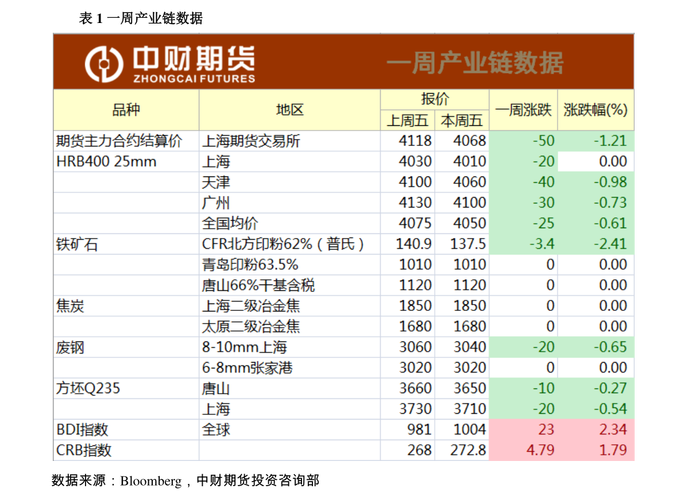Click the percentage -0.98

click(610, 182)
